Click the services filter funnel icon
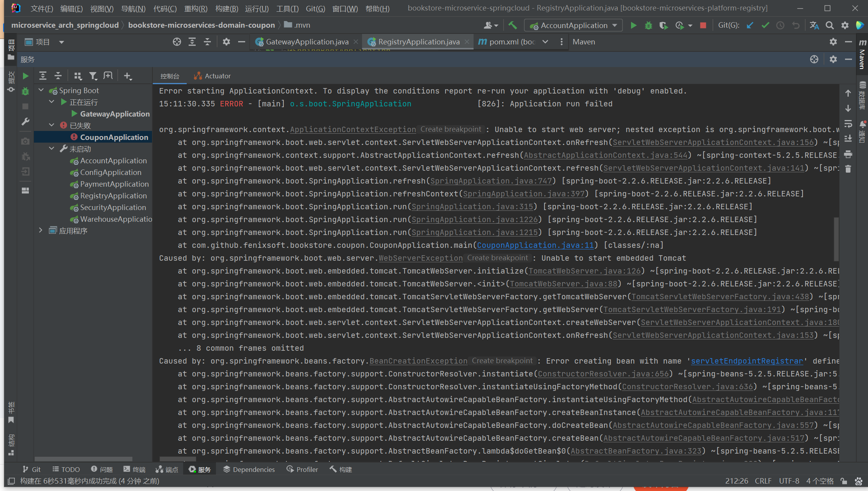The height and width of the screenshot is (491, 868). (93, 76)
